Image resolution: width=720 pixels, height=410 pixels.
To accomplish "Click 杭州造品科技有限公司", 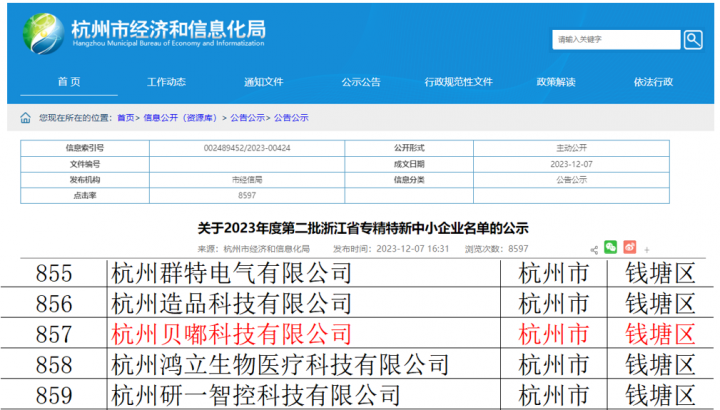I will (x=231, y=304).
